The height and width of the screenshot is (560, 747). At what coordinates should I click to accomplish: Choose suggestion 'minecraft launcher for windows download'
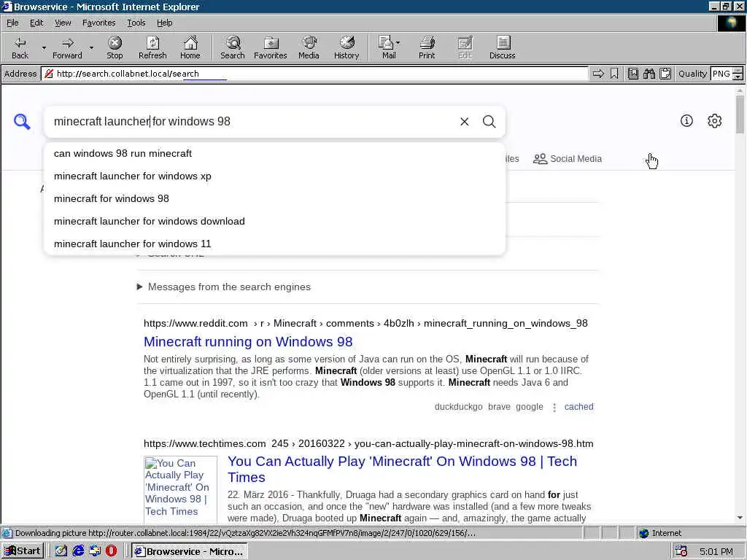click(x=274, y=221)
